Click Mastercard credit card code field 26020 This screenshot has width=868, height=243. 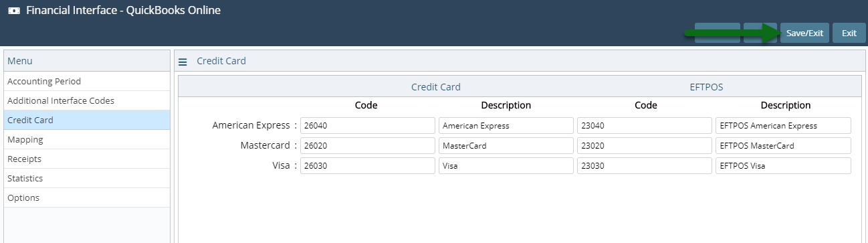pos(368,145)
